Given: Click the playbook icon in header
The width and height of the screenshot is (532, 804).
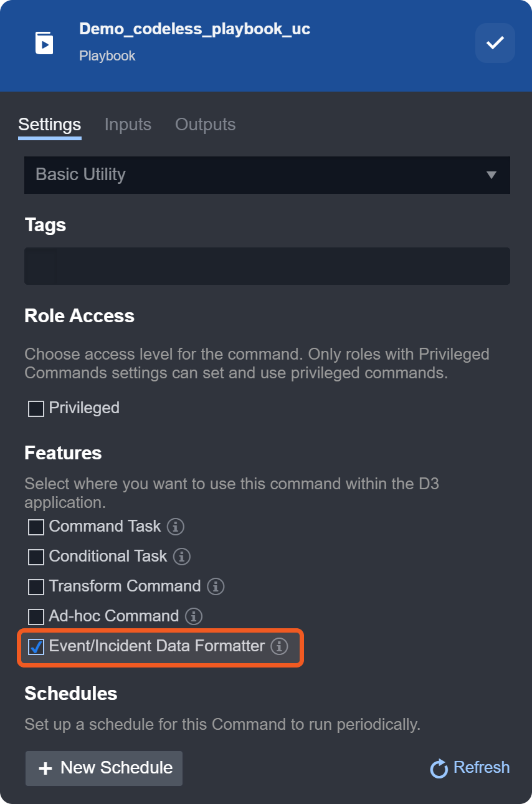Looking at the screenshot, I should pyautogui.click(x=44, y=42).
